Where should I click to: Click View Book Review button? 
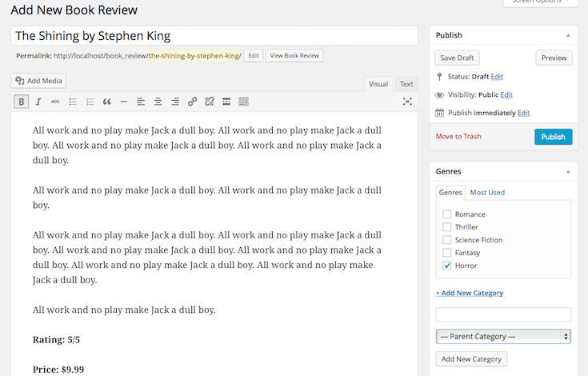click(x=294, y=55)
